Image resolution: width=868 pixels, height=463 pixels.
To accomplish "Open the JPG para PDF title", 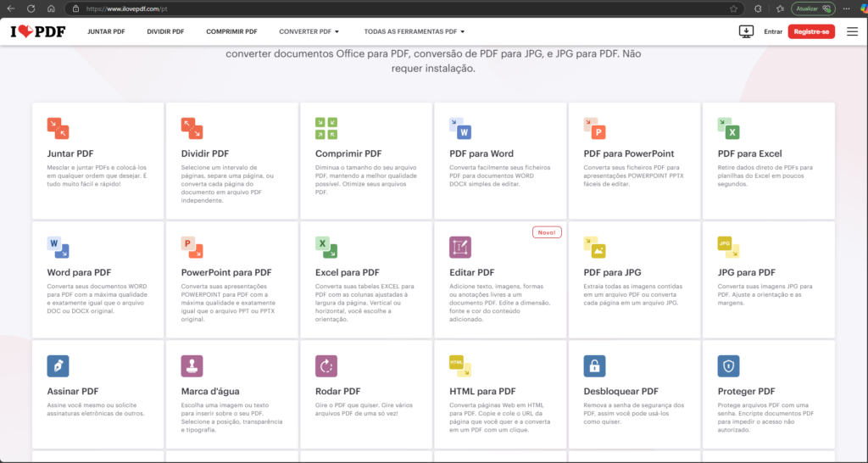I will click(x=746, y=272).
